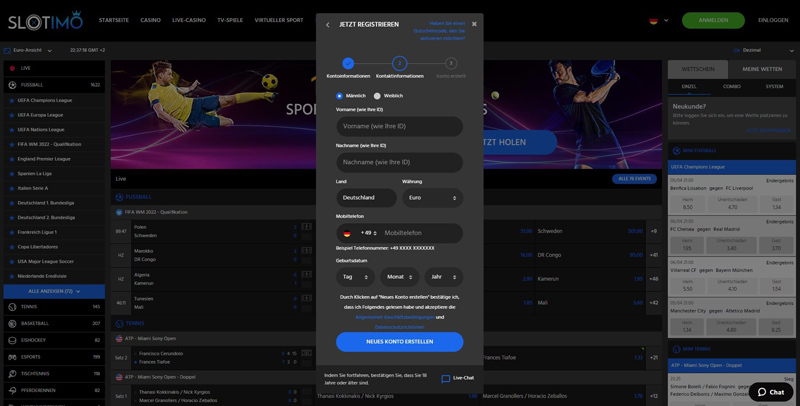The height and width of the screenshot is (406, 800).
Task: Open the Chat bubble widget
Action: click(x=770, y=392)
